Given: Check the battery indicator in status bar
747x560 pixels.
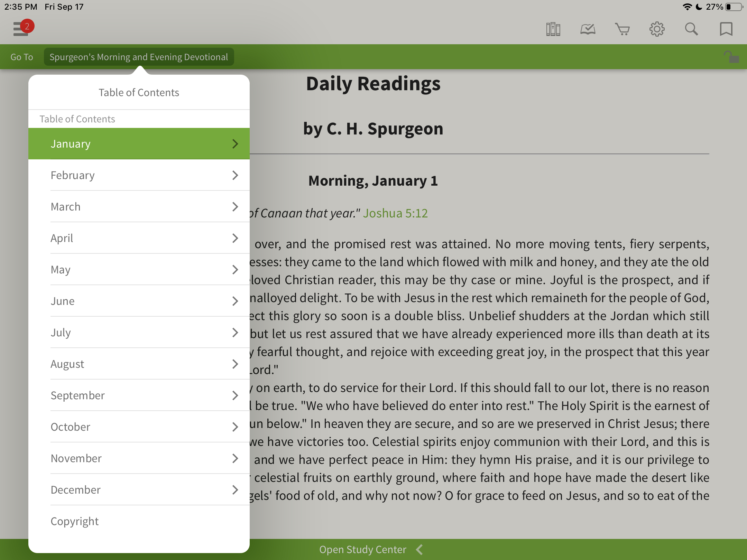Looking at the screenshot, I should coord(734,7).
